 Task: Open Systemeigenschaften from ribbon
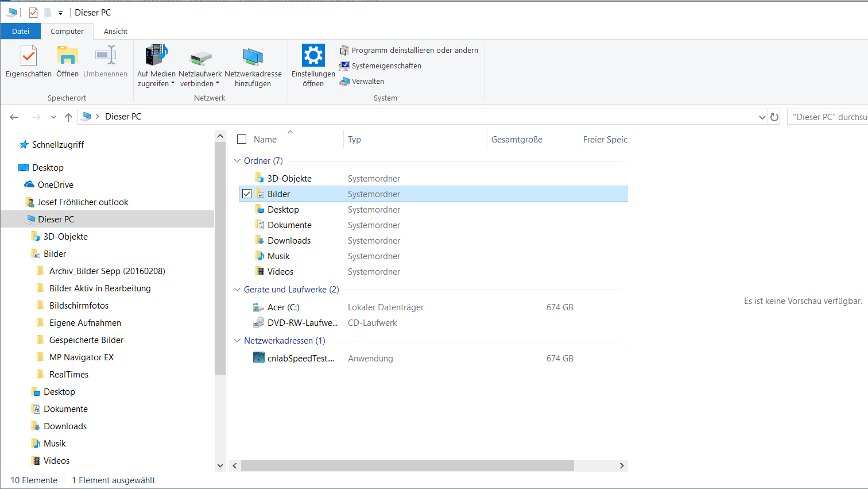pos(386,66)
